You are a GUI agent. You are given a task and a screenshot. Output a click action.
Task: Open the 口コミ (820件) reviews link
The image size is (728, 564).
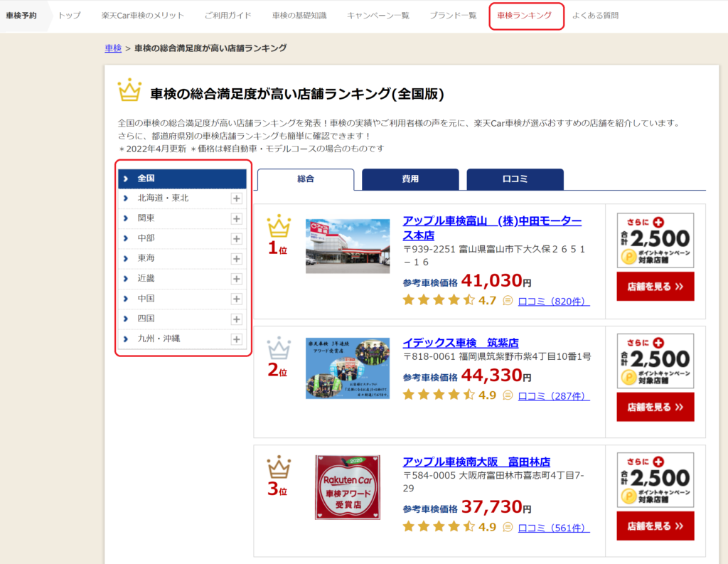(x=553, y=301)
